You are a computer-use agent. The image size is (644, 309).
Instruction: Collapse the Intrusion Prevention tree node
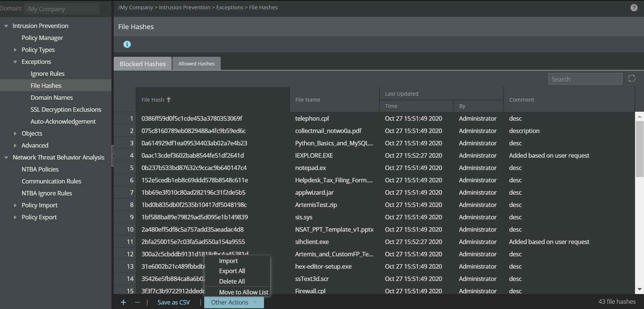tap(6, 26)
